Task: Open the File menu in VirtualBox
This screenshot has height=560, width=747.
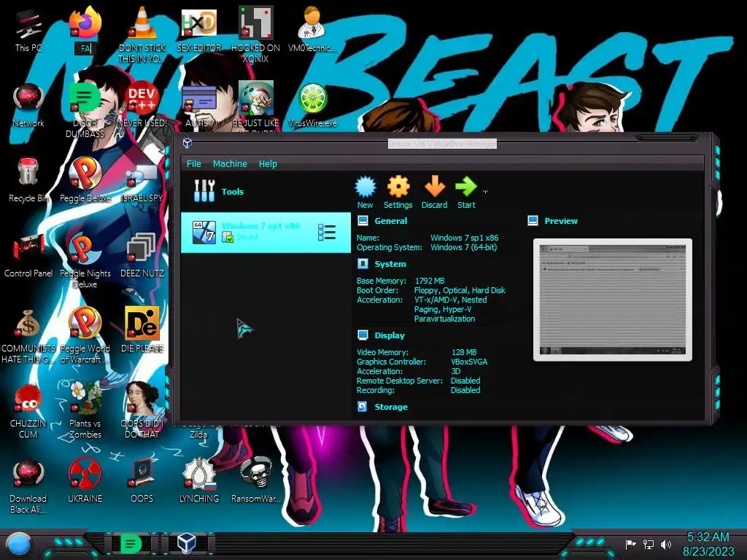Action: [x=193, y=164]
